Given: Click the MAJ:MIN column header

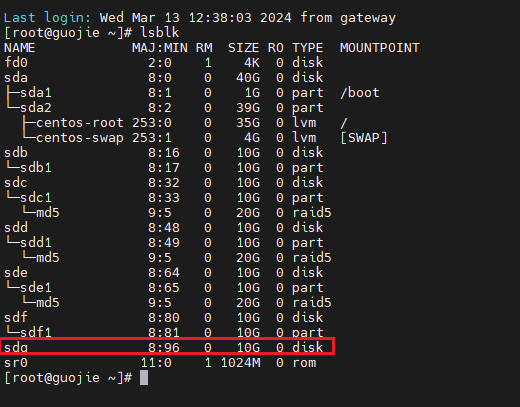Looking at the screenshot, I should click(x=160, y=48).
